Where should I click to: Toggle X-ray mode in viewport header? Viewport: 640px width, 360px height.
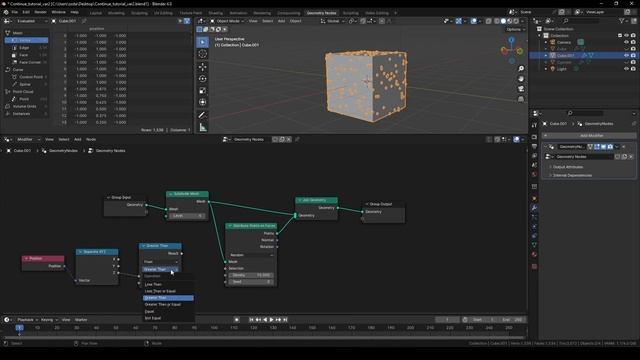pos(489,21)
